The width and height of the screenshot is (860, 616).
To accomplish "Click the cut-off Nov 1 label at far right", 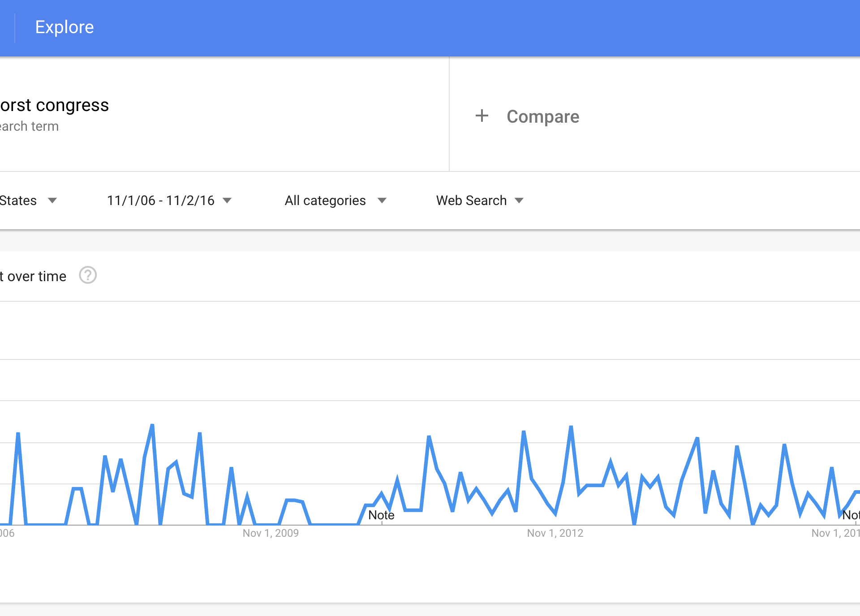I will point(835,533).
